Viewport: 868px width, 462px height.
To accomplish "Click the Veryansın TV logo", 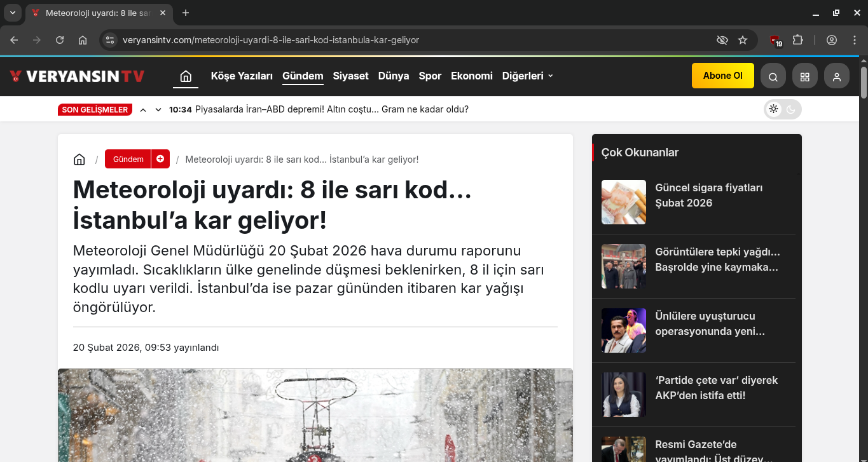I will point(76,76).
